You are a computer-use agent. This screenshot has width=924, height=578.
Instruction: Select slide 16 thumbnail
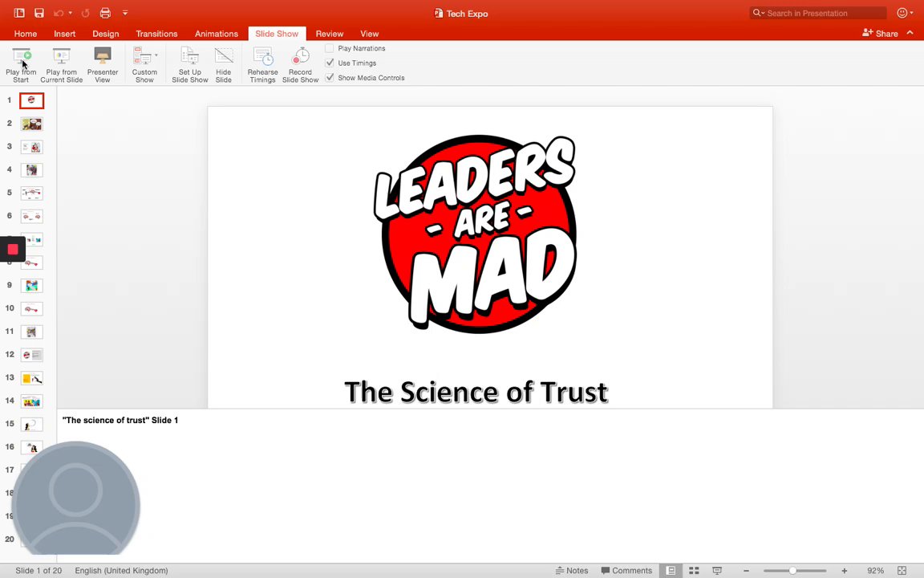tap(32, 447)
